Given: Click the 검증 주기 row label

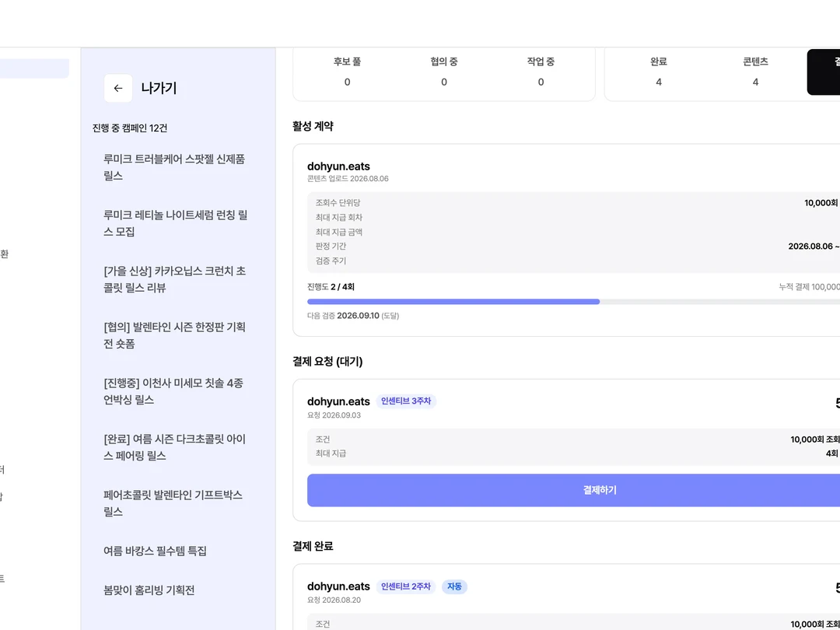Looking at the screenshot, I should (x=331, y=261).
